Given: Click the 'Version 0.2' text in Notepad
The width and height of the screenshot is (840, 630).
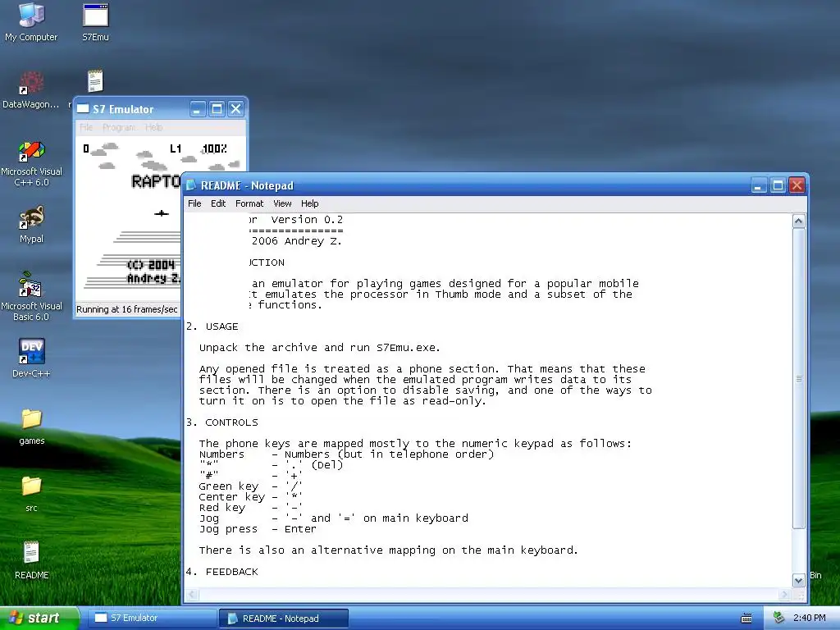Looking at the screenshot, I should pos(307,220).
